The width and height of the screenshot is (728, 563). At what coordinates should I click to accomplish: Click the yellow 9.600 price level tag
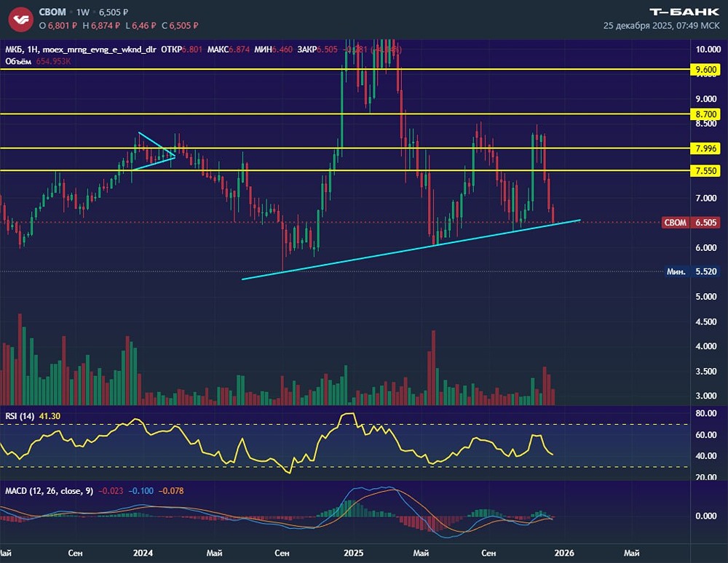(x=705, y=70)
